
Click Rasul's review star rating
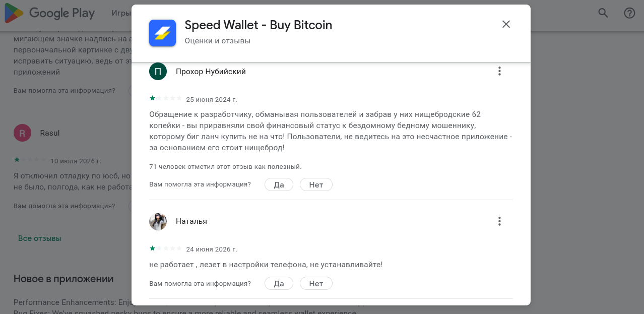pos(30,160)
